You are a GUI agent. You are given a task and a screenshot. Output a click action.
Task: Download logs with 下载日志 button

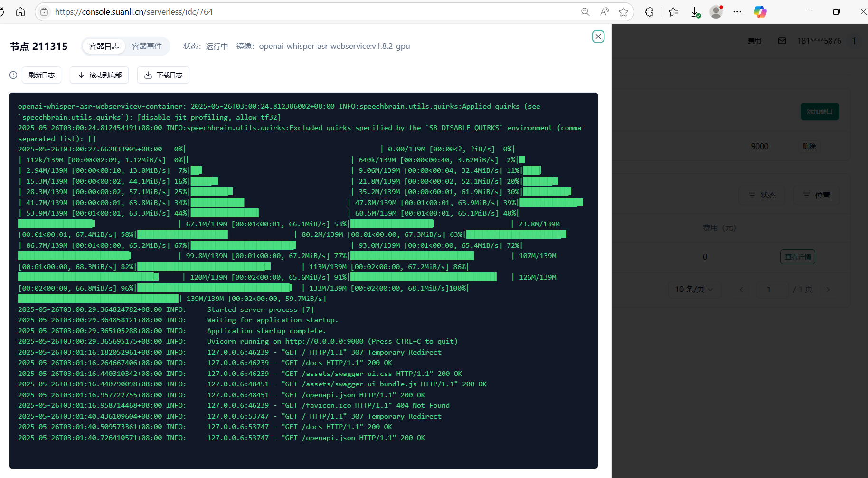pyautogui.click(x=163, y=75)
